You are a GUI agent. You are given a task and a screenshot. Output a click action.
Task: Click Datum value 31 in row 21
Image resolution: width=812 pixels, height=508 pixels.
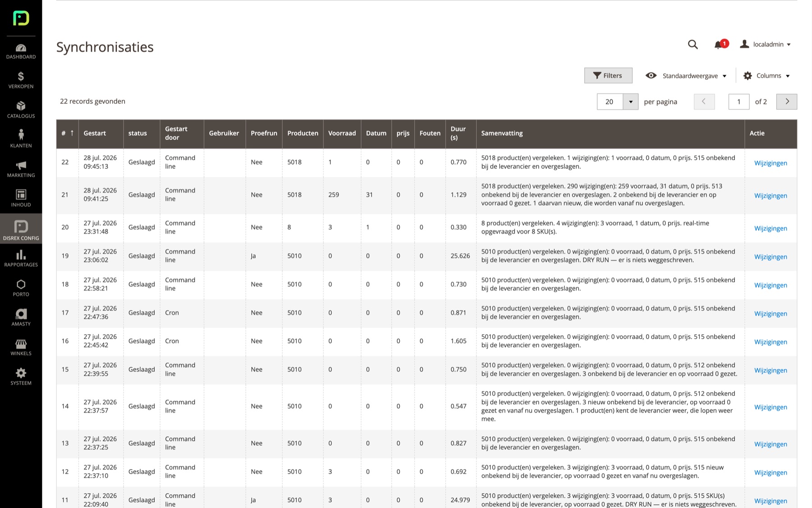tap(369, 195)
